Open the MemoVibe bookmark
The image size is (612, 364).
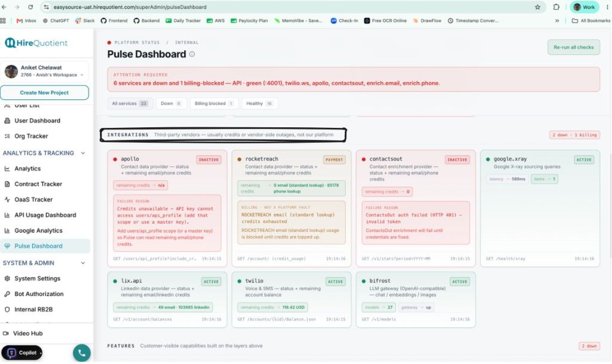click(x=298, y=21)
